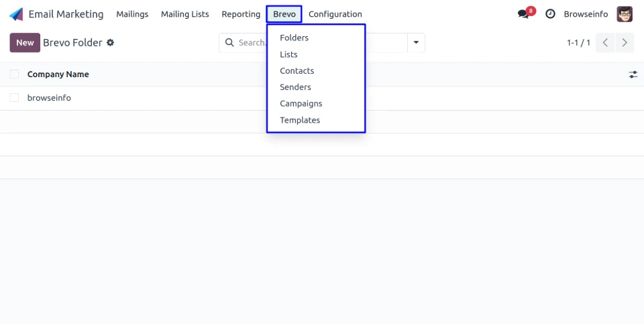Check the browseinfo row checkbox
The height and width of the screenshot is (324, 644).
pyautogui.click(x=14, y=98)
